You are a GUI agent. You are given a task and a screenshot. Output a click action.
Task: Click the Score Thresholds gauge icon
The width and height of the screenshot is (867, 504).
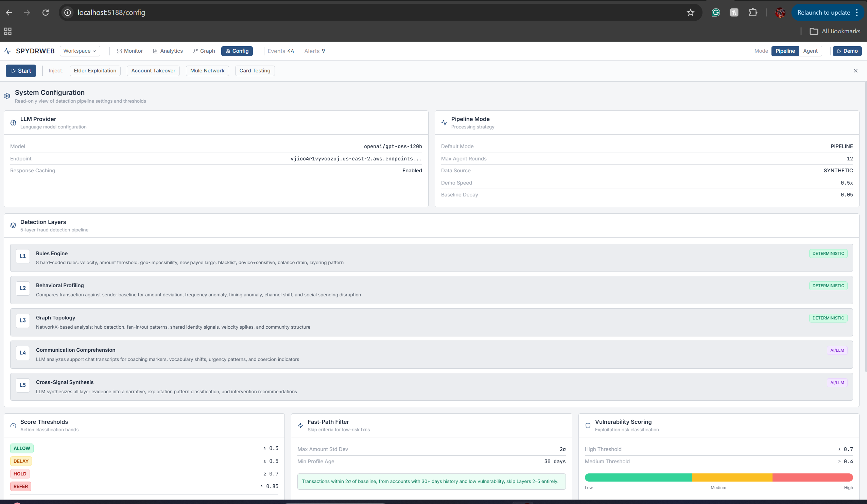coord(13,425)
